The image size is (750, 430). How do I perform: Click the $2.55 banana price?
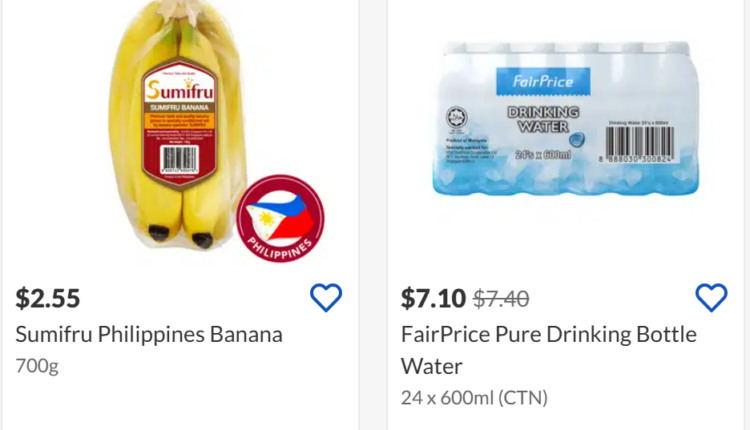(48, 298)
